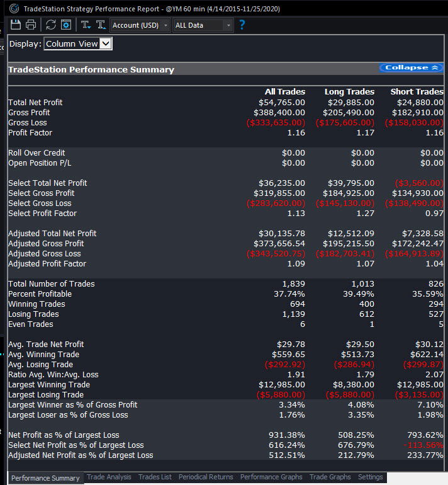Click the $12,985.00 short largest winning trade
The height and width of the screenshot is (485, 448).
click(420, 385)
